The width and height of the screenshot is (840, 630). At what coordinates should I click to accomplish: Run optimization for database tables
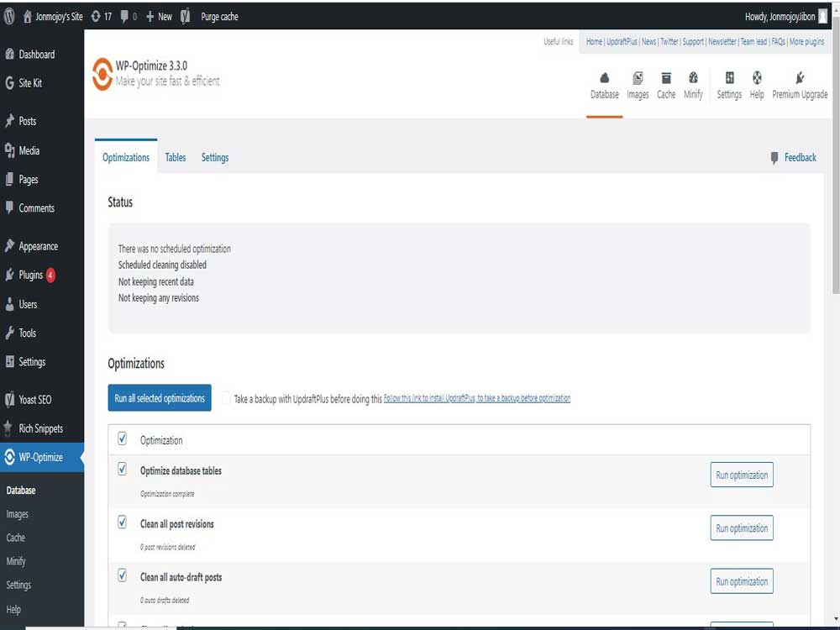[742, 475]
